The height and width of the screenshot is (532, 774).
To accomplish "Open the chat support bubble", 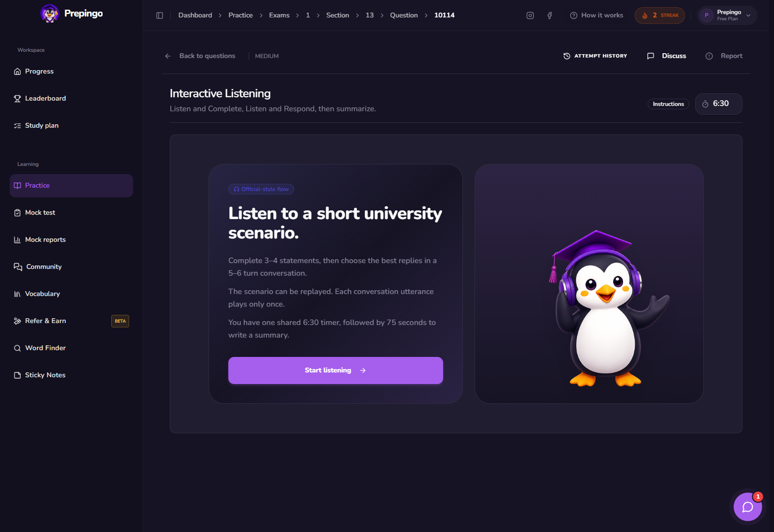I will point(747,507).
